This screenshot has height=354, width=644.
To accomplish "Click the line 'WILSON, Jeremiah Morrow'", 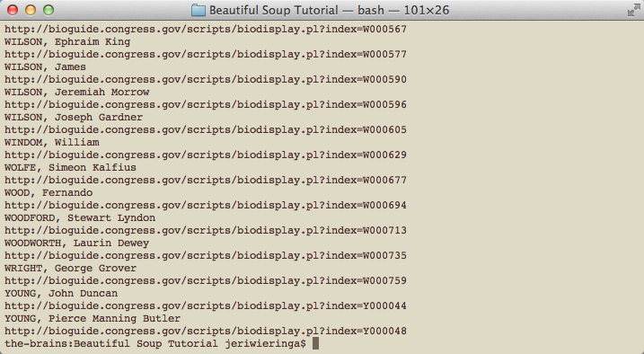I will click(77, 92).
